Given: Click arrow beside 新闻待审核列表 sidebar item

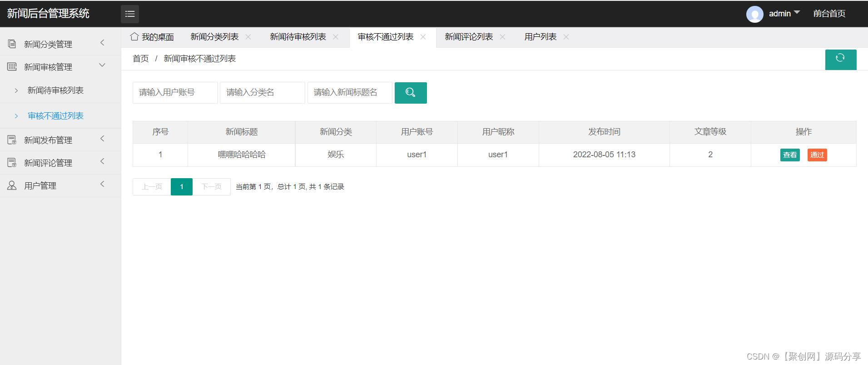Looking at the screenshot, I should (x=16, y=90).
